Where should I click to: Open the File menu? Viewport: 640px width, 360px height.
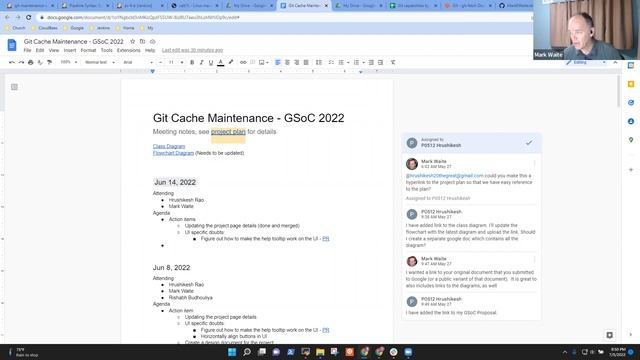point(27,50)
